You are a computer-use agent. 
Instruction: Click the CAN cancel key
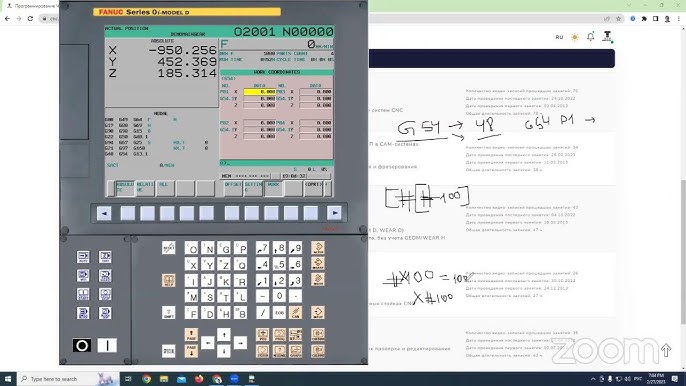296,312
